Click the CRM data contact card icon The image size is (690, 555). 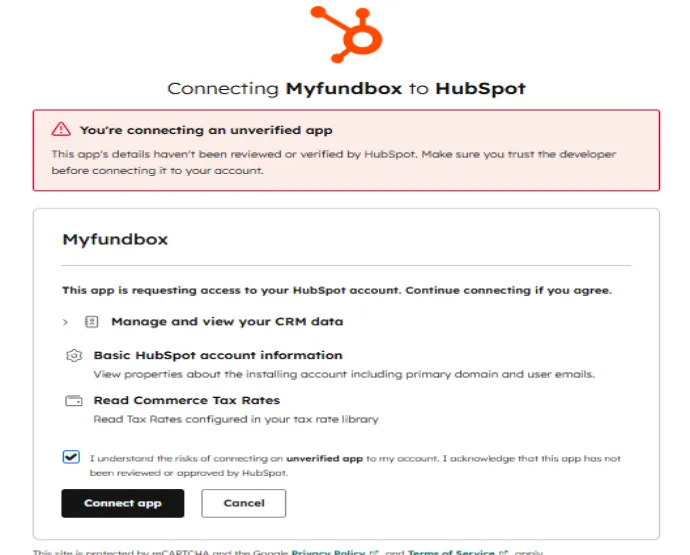[92, 322]
